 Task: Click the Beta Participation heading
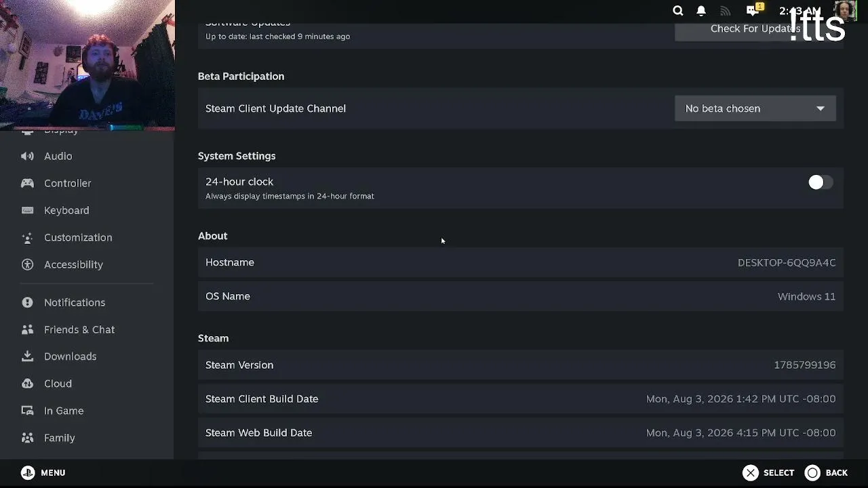(241, 77)
